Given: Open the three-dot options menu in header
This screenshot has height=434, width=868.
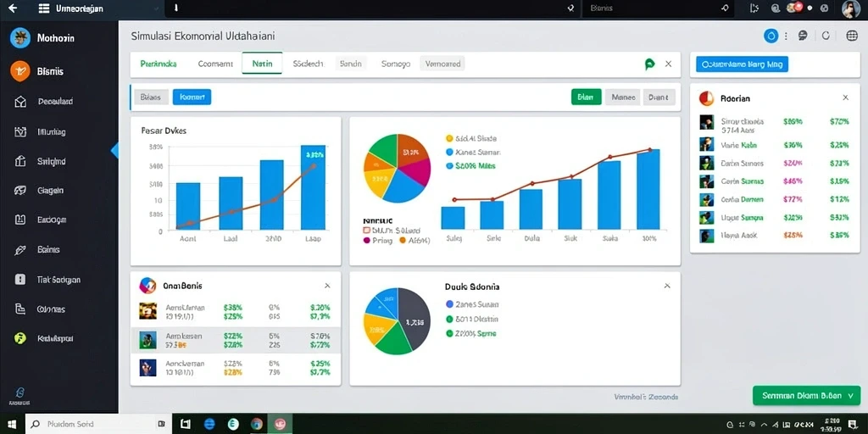Looking at the screenshot, I should pyautogui.click(x=786, y=36).
